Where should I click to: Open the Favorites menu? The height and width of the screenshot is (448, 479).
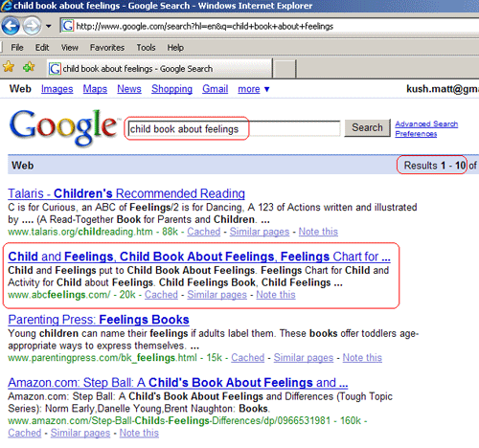pyautogui.click(x=107, y=48)
